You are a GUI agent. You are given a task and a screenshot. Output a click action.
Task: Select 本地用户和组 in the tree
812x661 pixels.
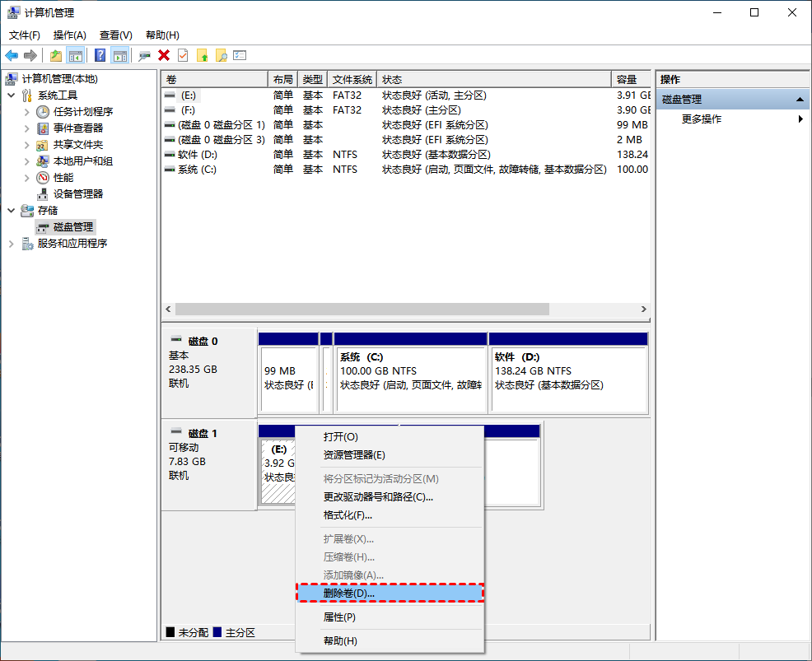(x=83, y=161)
